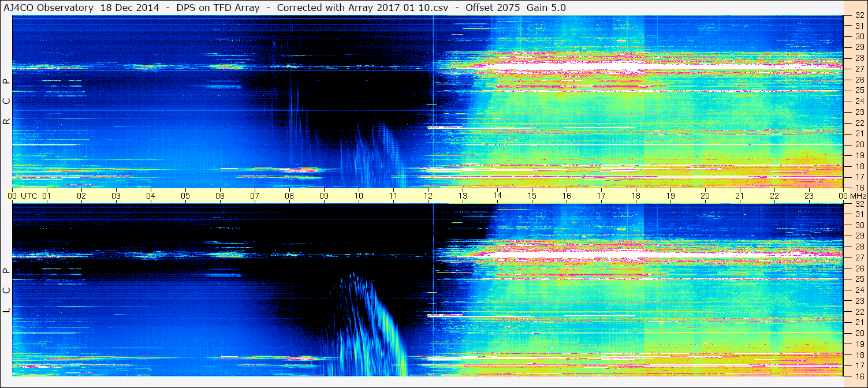The height and width of the screenshot is (388, 868).
Task: Select the 20 MHz tick in RCP panel
Action: (x=859, y=144)
